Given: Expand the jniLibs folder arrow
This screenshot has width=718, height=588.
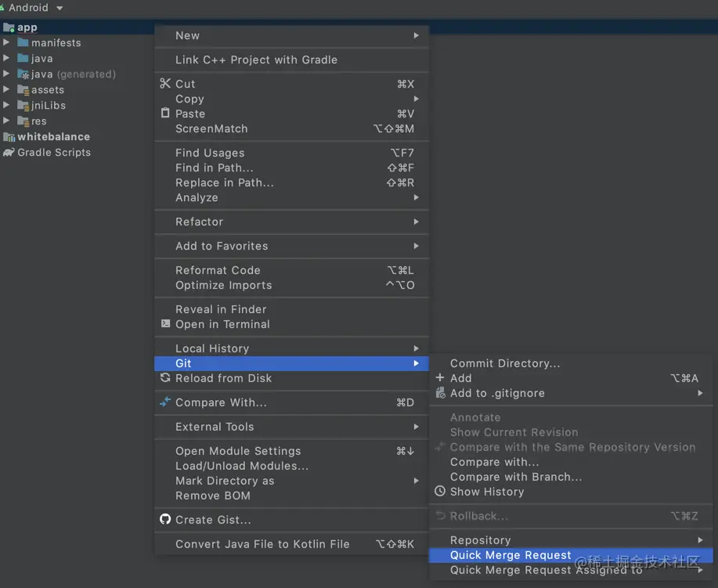Looking at the screenshot, I should point(6,105).
